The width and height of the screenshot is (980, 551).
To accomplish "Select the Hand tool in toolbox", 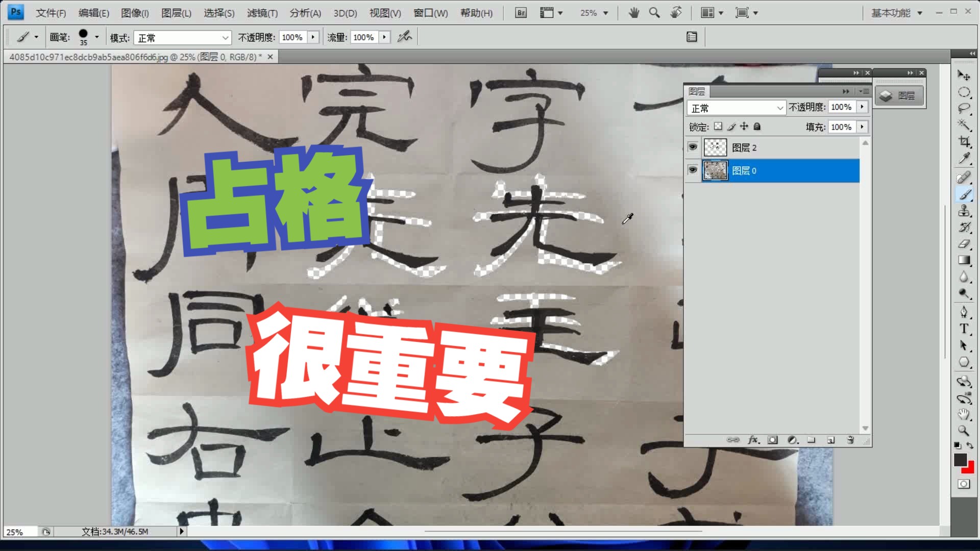I will pyautogui.click(x=964, y=414).
